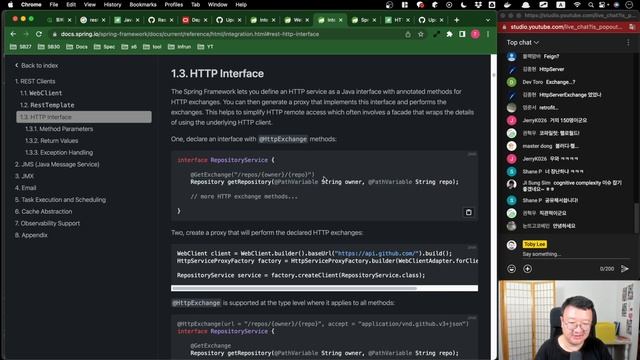
Task: Open the SB30 bookmark folder
Action: point(49,47)
